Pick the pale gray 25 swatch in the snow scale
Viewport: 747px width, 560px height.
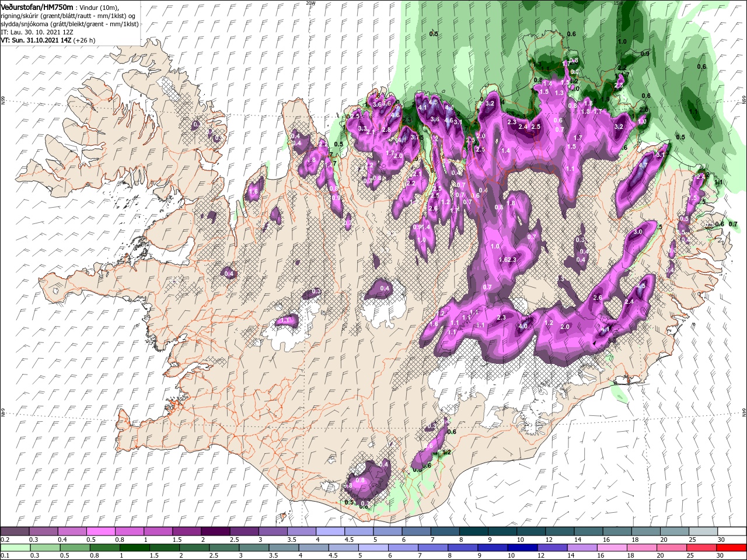[703, 531]
